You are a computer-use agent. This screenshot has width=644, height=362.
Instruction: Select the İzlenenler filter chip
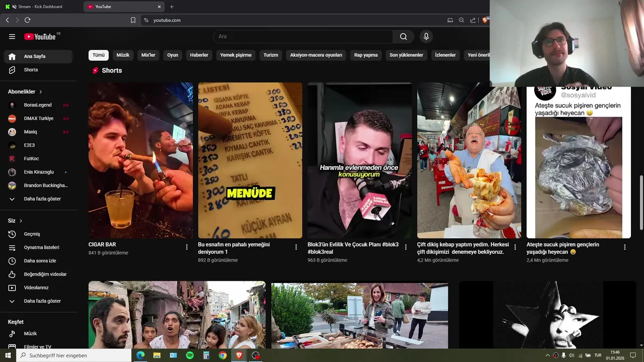coord(445,55)
